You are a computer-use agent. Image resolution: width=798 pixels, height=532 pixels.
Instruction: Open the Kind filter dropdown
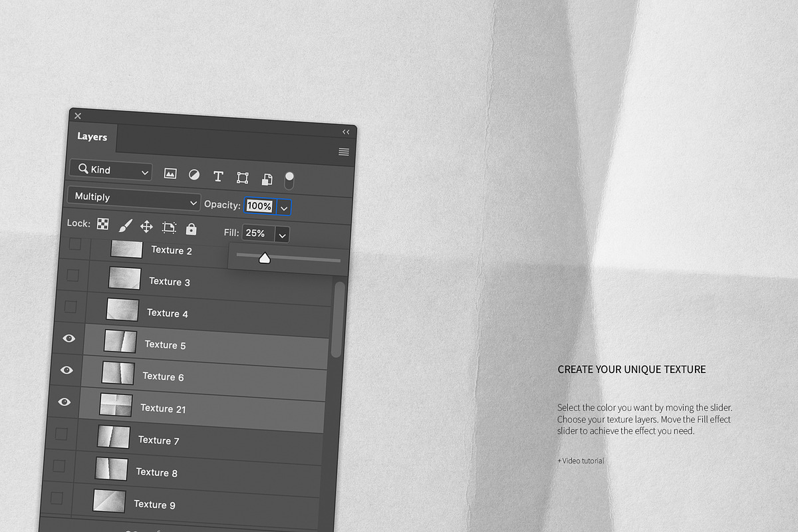coord(111,170)
